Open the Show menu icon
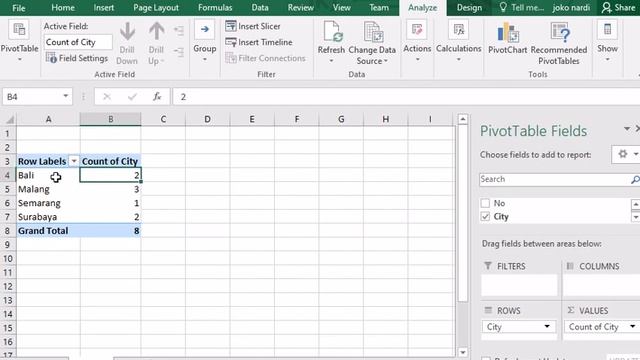The height and width of the screenshot is (360, 640). coord(607,30)
